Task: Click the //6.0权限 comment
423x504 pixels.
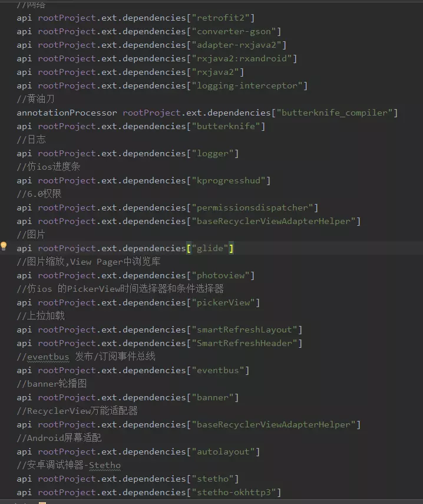Action: point(39,194)
